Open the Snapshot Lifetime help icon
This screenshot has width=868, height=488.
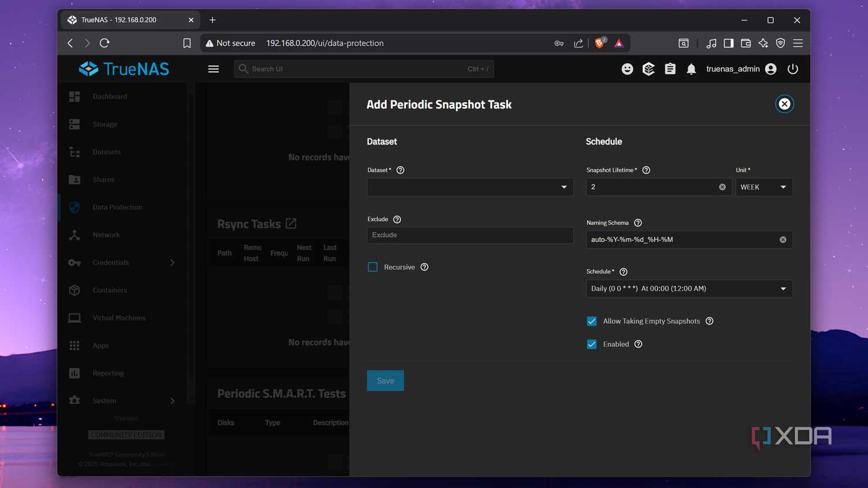[646, 170]
